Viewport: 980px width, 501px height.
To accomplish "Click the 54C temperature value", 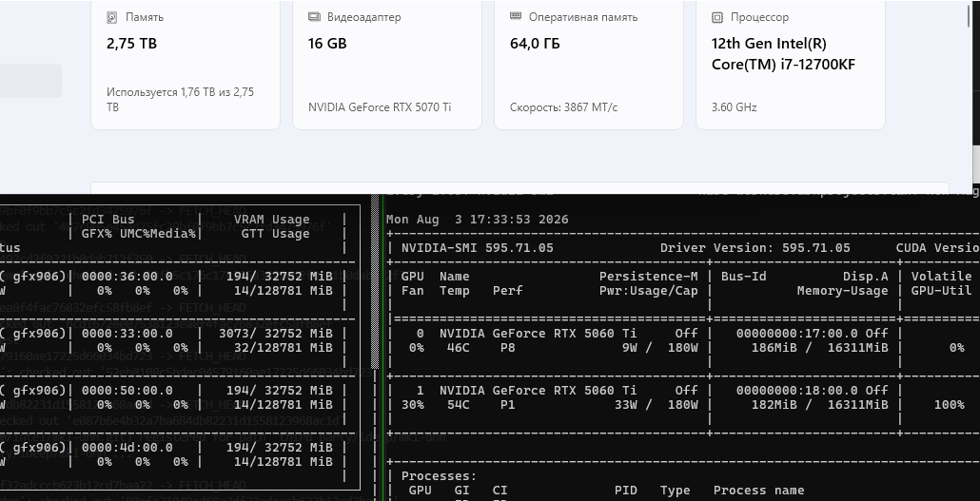I will [x=458, y=405].
